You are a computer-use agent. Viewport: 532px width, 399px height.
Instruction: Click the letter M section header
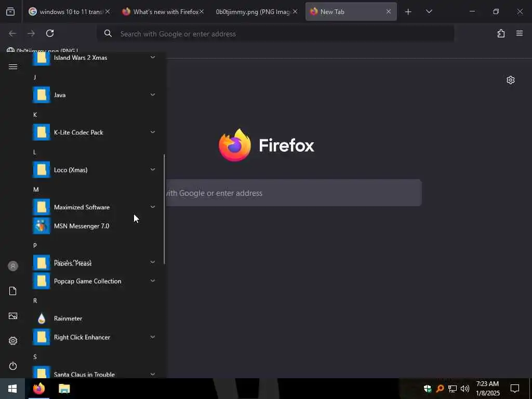36,189
